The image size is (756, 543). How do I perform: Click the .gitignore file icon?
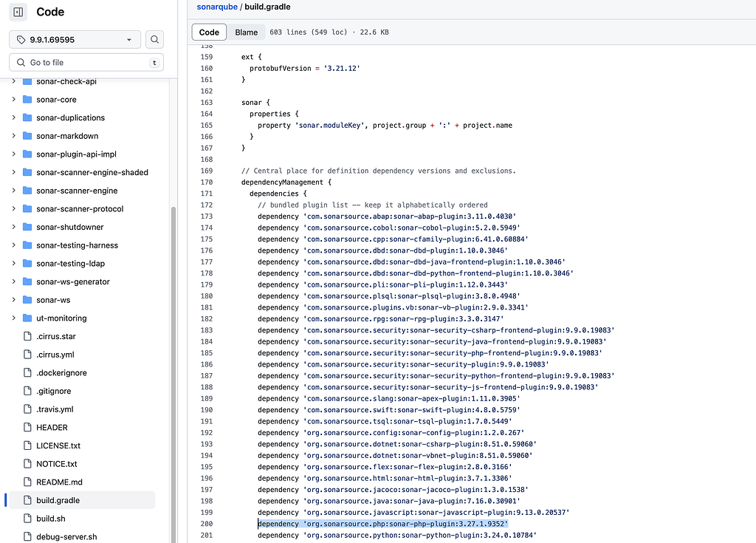click(x=27, y=391)
